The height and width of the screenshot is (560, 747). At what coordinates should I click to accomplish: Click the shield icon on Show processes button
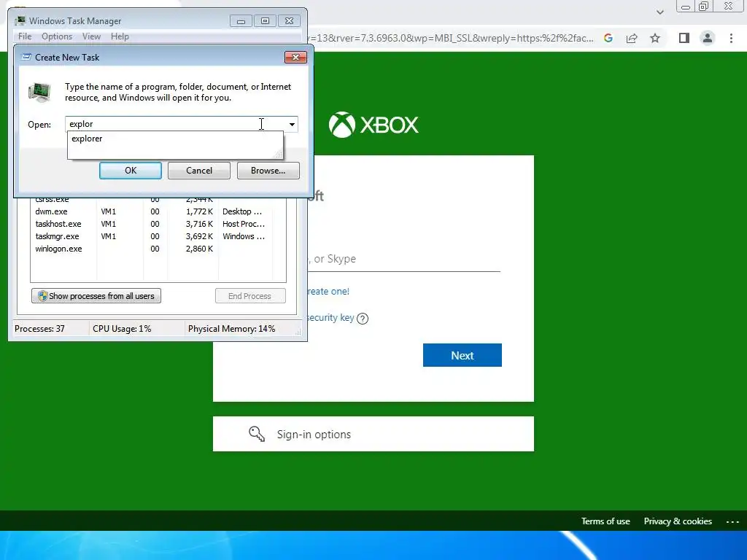coord(43,296)
